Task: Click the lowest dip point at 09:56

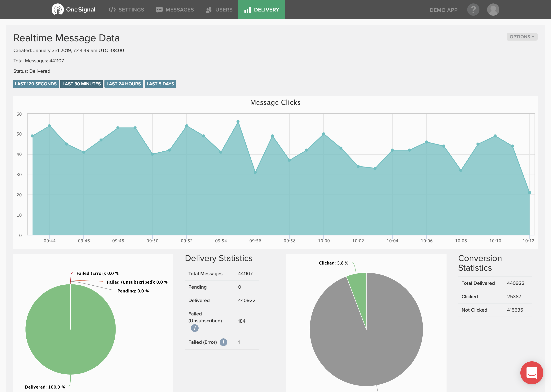Action: tap(255, 172)
